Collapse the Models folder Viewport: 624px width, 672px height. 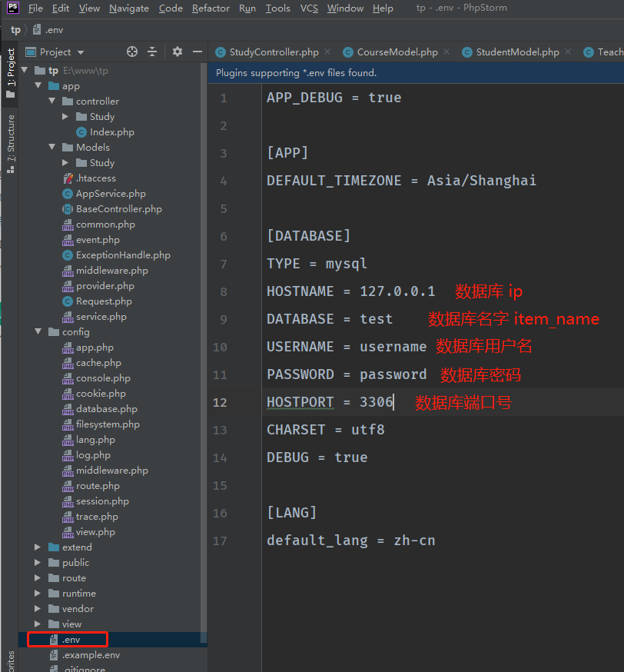point(51,147)
